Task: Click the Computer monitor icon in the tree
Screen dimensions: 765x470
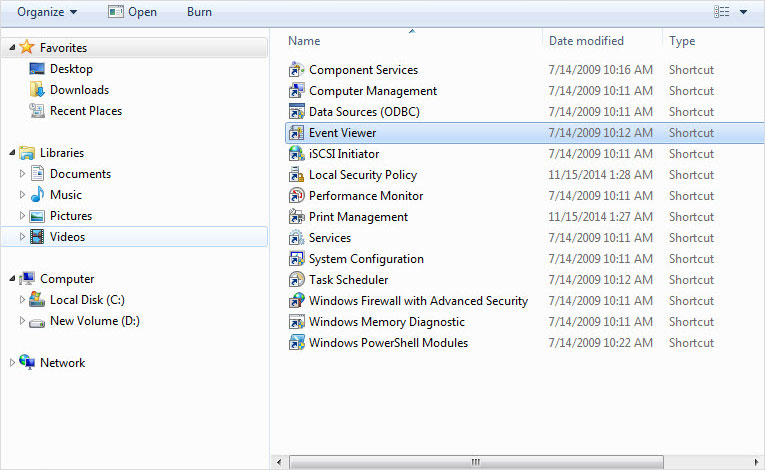Action: pyautogui.click(x=27, y=279)
